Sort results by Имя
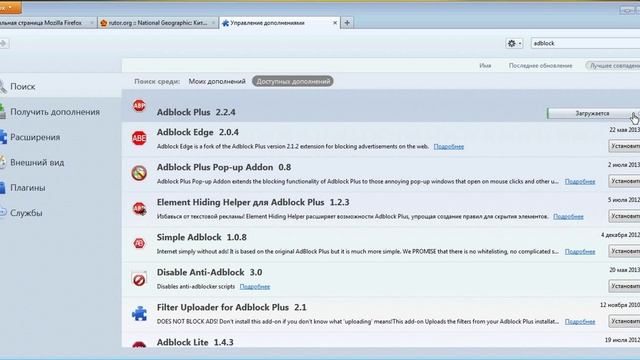 (485, 66)
